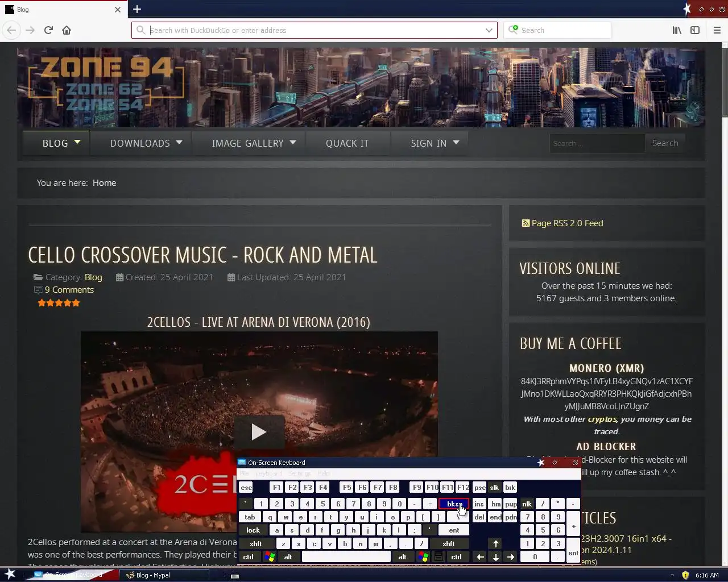Click the tab key on On-Screen Keyboard

[250, 517]
